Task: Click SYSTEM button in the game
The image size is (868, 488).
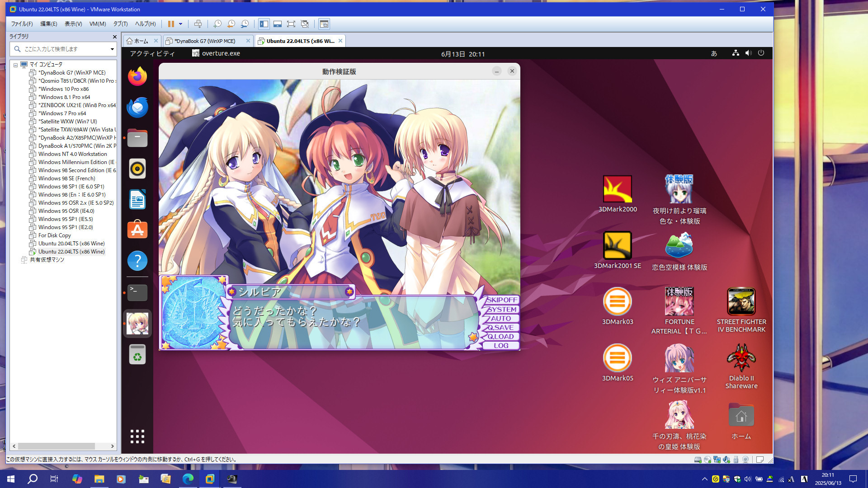Action: pyautogui.click(x=501, y=310)
